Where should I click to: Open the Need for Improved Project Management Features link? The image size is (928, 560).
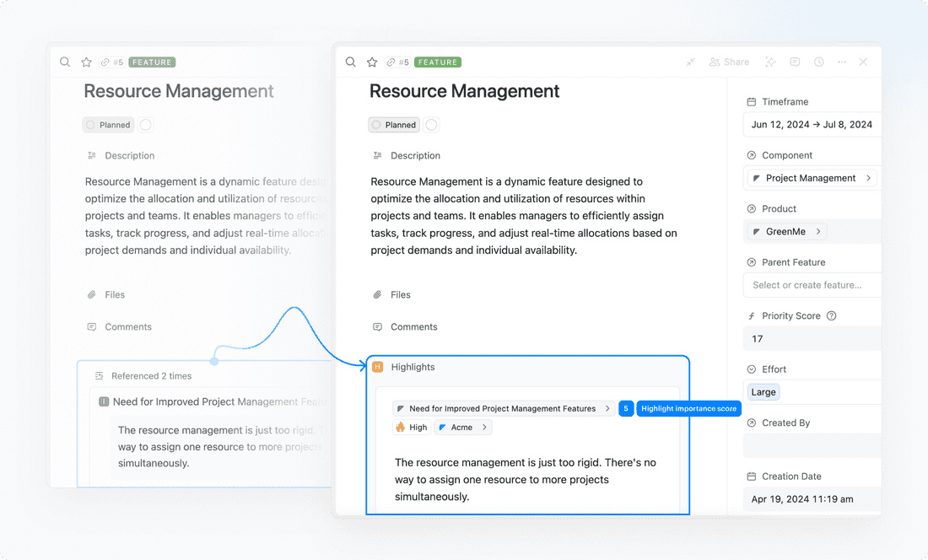[503, 408]
